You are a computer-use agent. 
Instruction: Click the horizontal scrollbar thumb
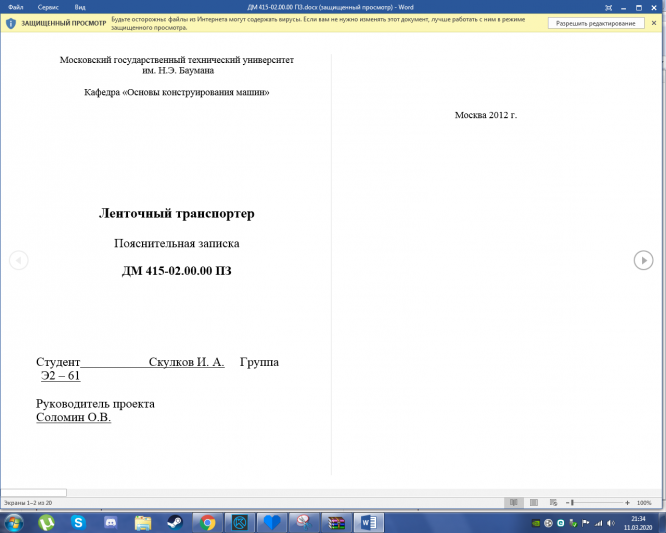(x=34, y=493)
